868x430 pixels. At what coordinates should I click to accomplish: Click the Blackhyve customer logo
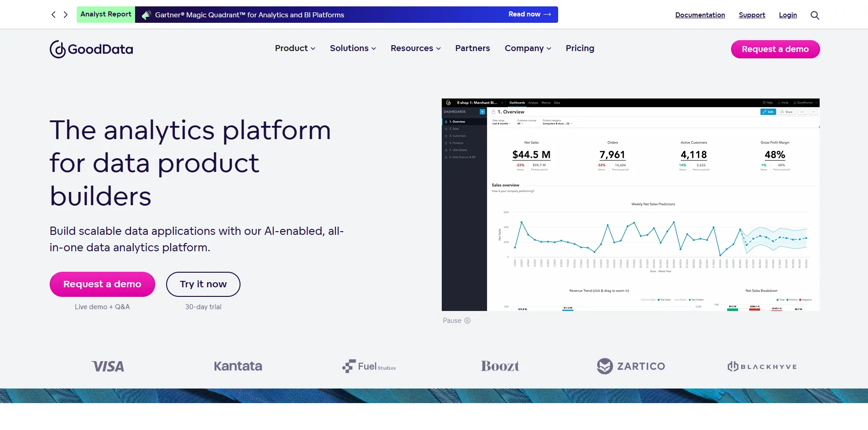[x=762, y=366]
